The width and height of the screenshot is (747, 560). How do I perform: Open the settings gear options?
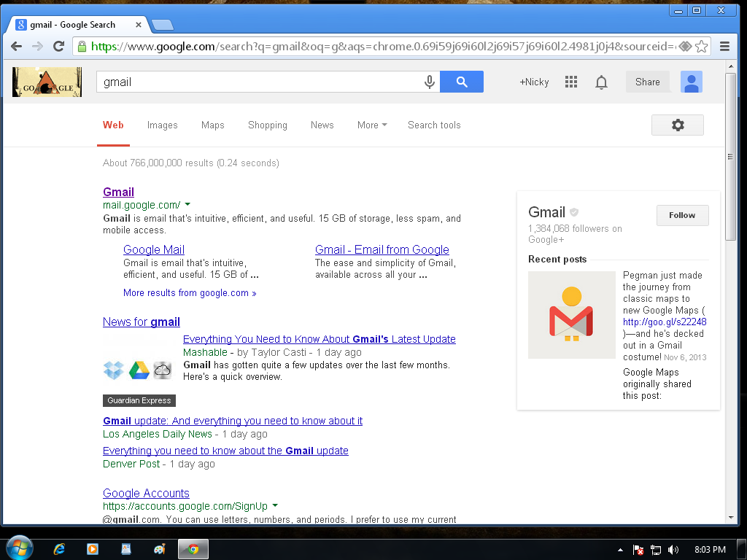677,125
